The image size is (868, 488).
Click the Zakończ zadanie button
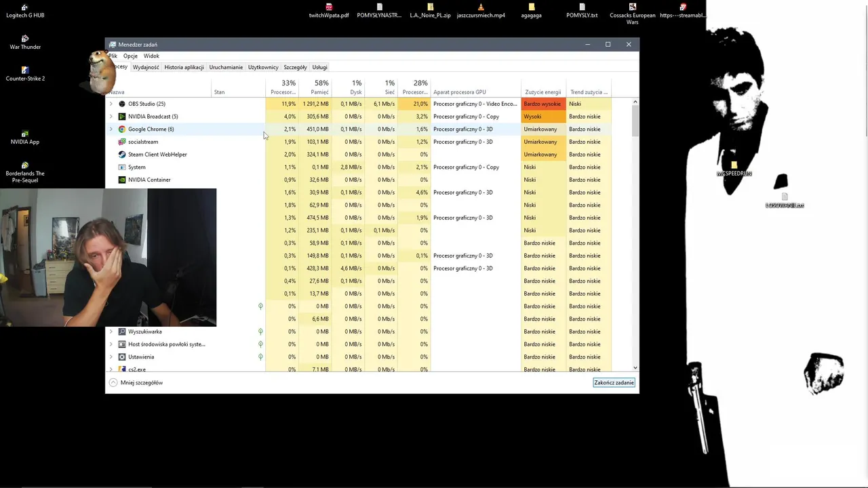coord(614,382)
